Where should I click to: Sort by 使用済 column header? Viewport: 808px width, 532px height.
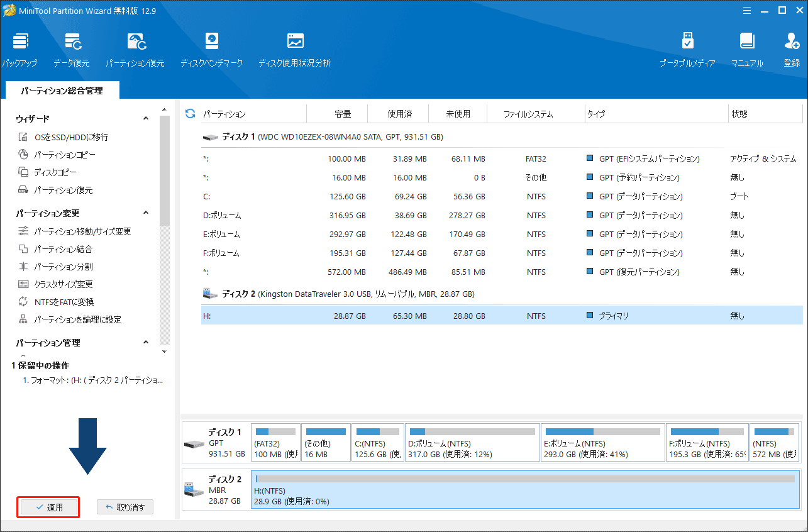coord(398,114)
